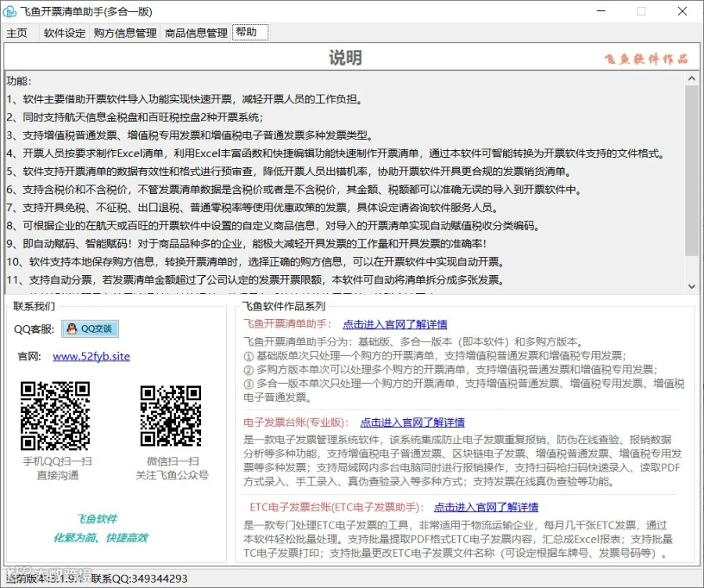704x588 pixels.
Task: Click the mobile QQ scan QR code
Action: pos(56,416)
